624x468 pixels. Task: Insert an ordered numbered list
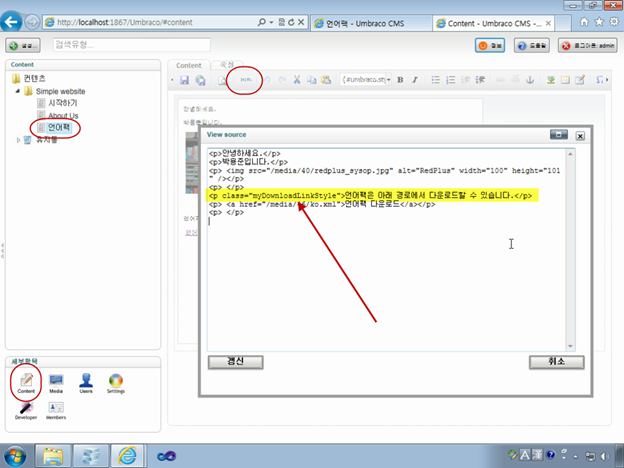[450, 80]
